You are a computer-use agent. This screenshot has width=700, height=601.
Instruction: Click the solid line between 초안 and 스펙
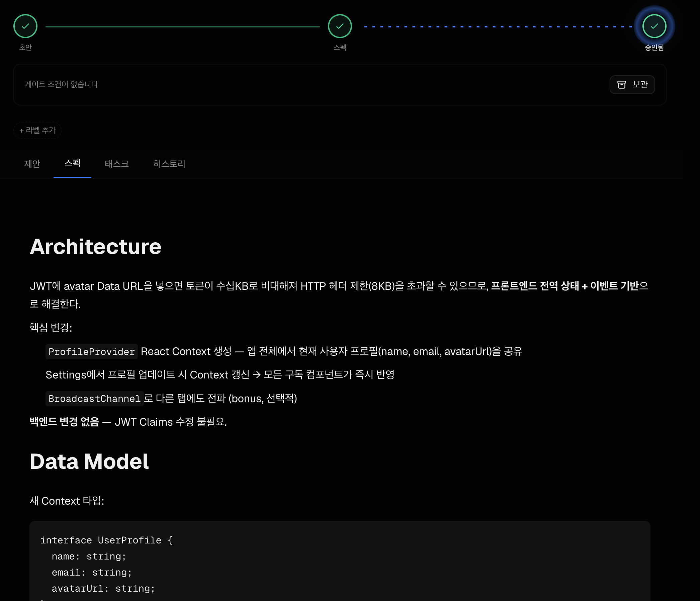pos(182,26)
